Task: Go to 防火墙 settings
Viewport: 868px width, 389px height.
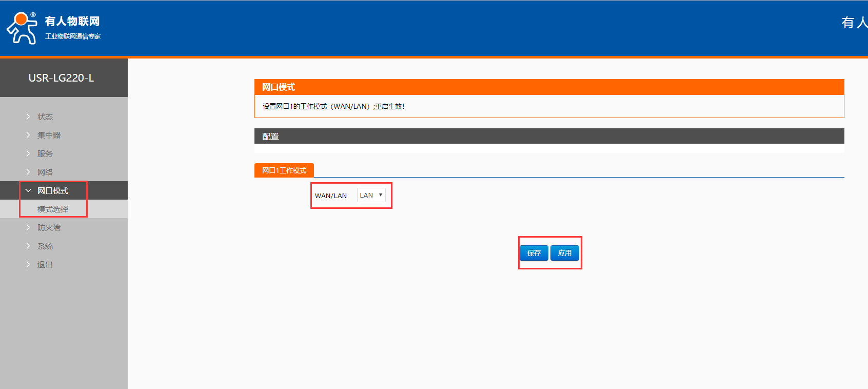Action: [49, 228]
